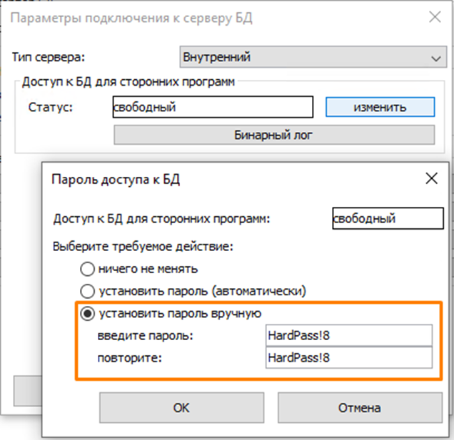Click the Доступ к БД status field in dialog
454x440 pixels.
(388, 219)
